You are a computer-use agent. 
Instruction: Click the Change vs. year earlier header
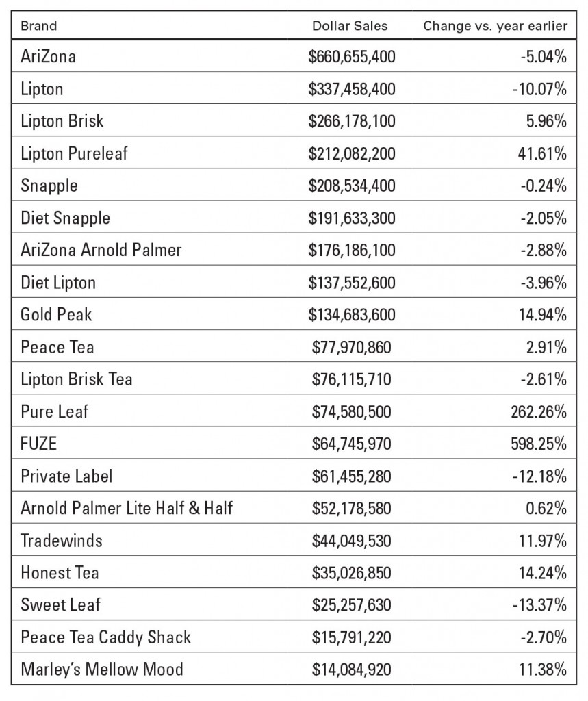pos(496,26)
